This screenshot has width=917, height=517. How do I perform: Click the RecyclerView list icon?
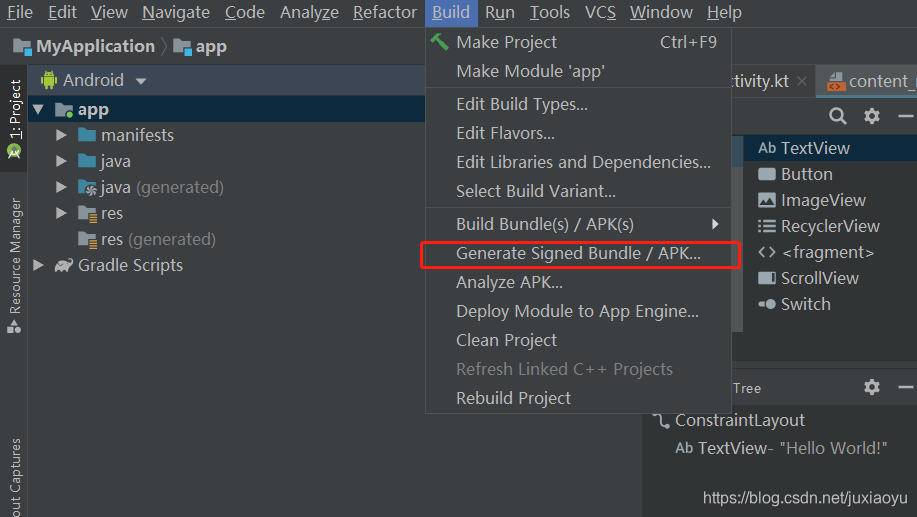coord(767,226)
